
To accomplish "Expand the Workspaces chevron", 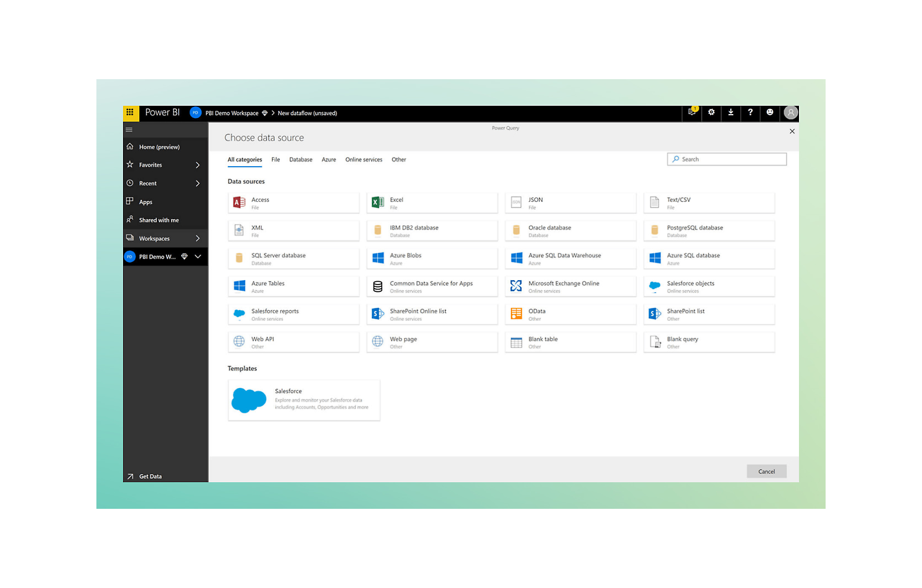I will 198,239.
